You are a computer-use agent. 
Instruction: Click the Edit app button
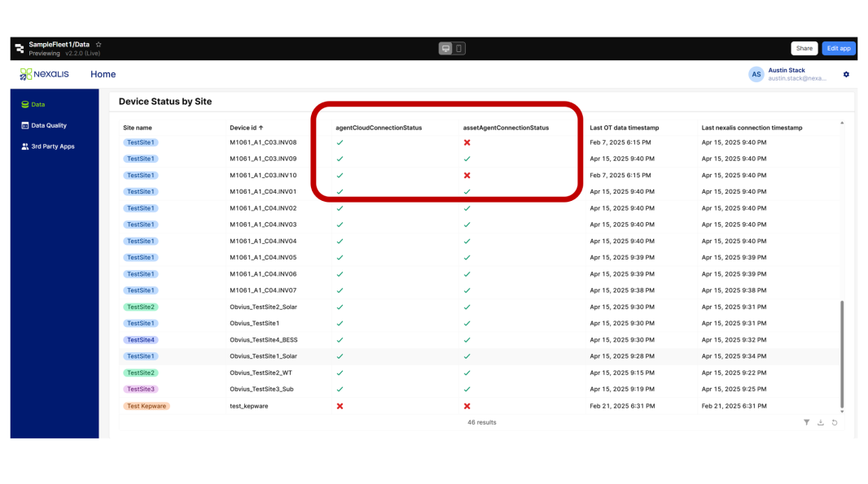(x=839, y=49)
